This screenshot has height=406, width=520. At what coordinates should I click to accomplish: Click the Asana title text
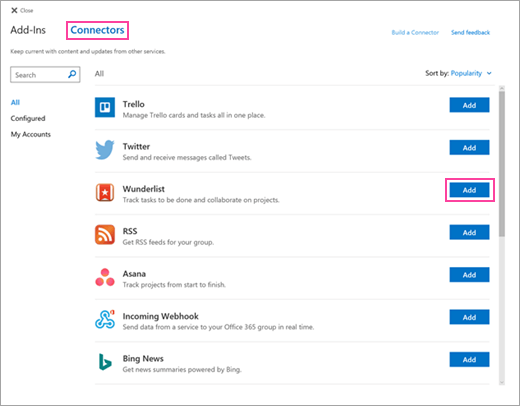[134, 274]
